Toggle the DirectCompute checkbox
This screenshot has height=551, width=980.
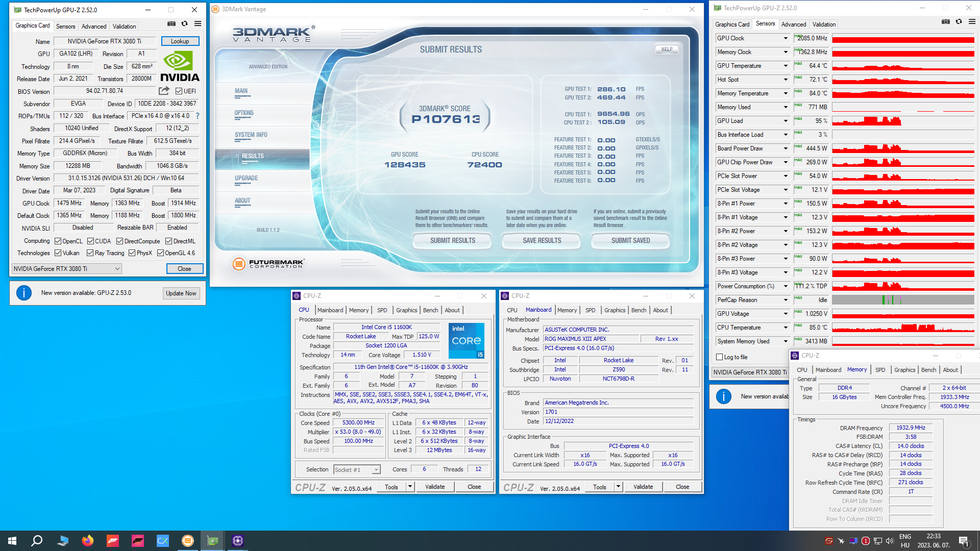(120, 241)
